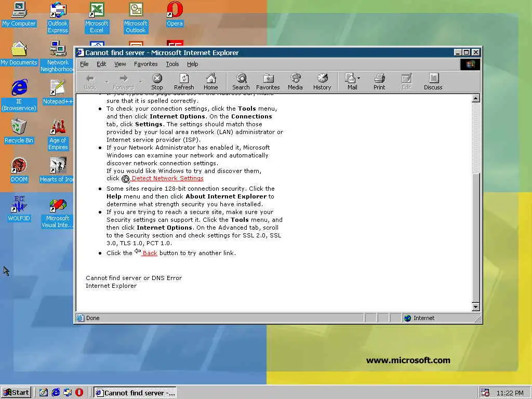Select the IE (Browservice) desktop icon

pyautogui.click(x=19, y=96)
